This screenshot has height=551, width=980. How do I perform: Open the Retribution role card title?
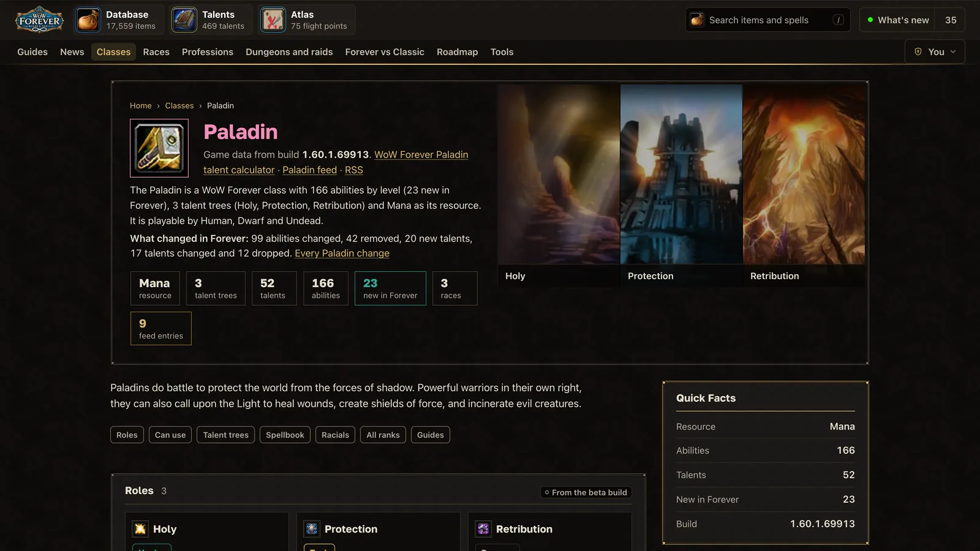[x=524, y=529]
